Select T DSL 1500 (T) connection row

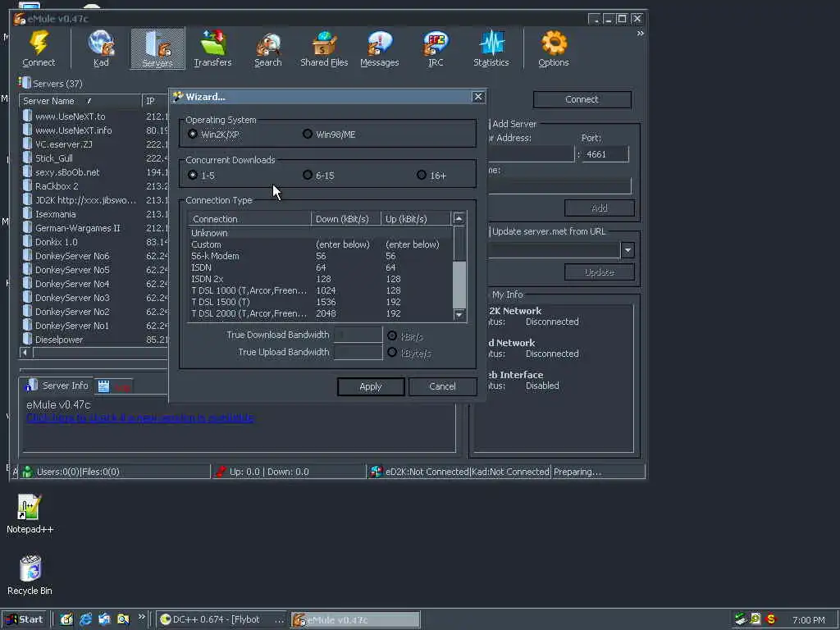point(321,302)
